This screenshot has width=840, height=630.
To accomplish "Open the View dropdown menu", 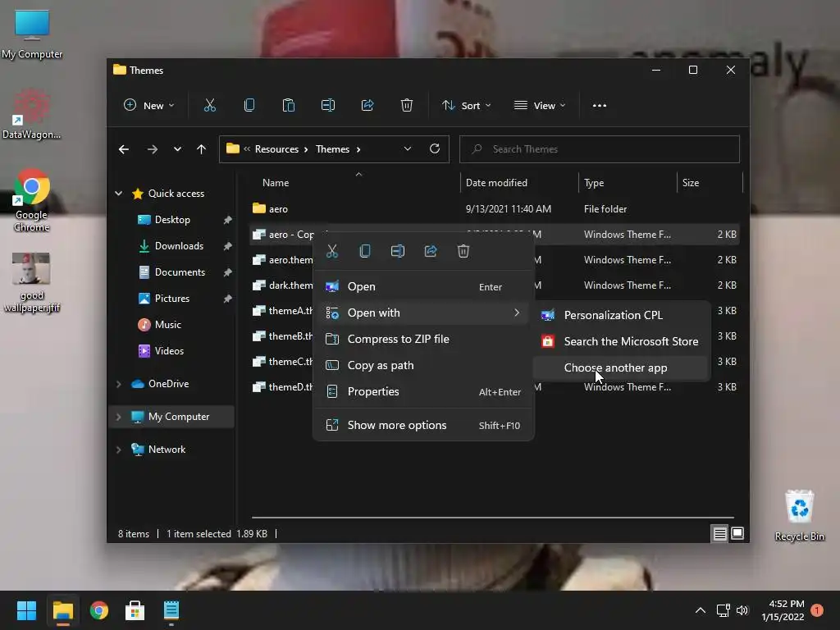I will click(x=540, y=106).
